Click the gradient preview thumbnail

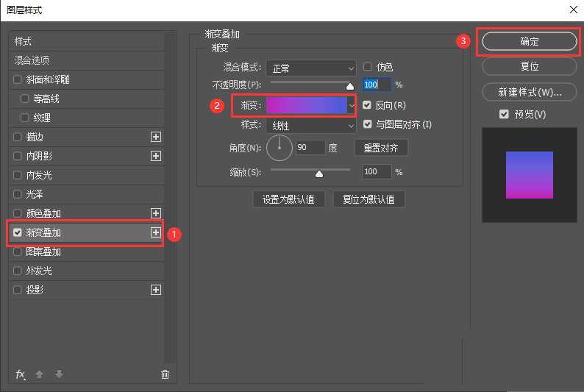(530, 175)
